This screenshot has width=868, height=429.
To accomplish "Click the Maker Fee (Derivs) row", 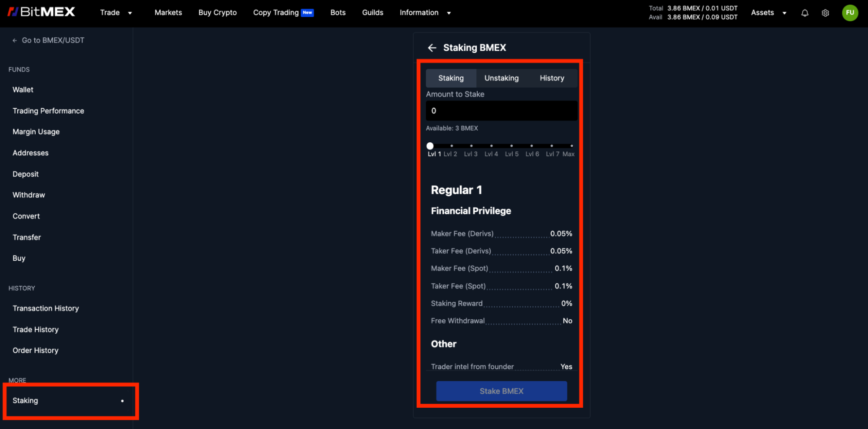I will pyautogui.click(x=502, y=234).
